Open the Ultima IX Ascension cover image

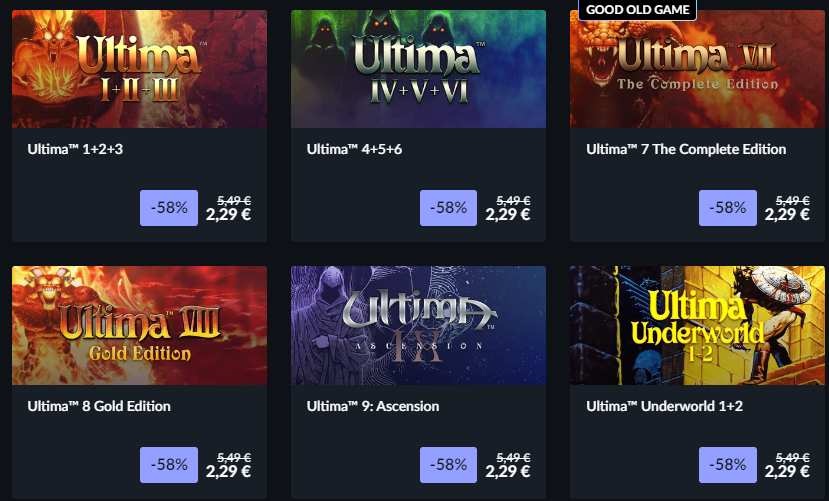(418, 325)
